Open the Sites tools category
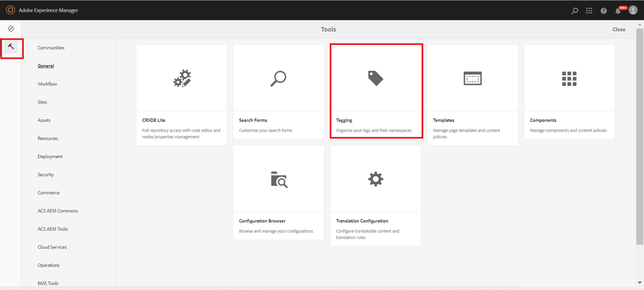Image resolution: width=644 pixels, height=290 pixels. coord(42,102)
